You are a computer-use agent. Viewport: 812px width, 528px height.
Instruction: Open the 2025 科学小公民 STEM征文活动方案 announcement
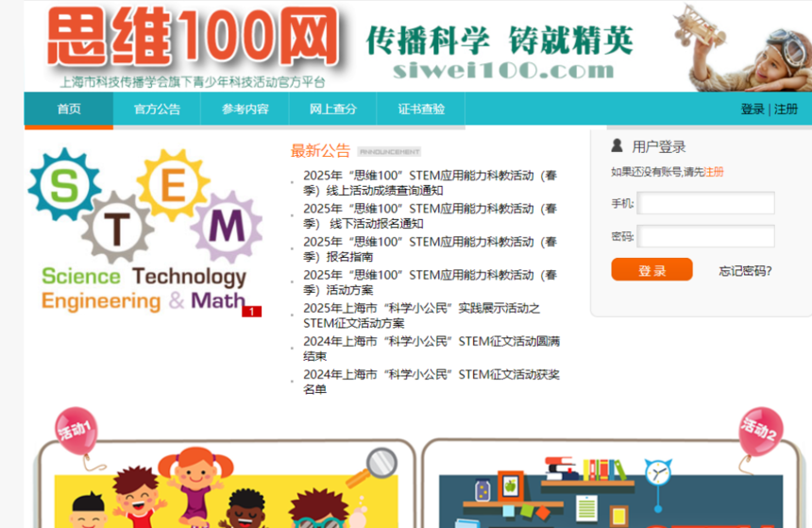pos(421,315)
